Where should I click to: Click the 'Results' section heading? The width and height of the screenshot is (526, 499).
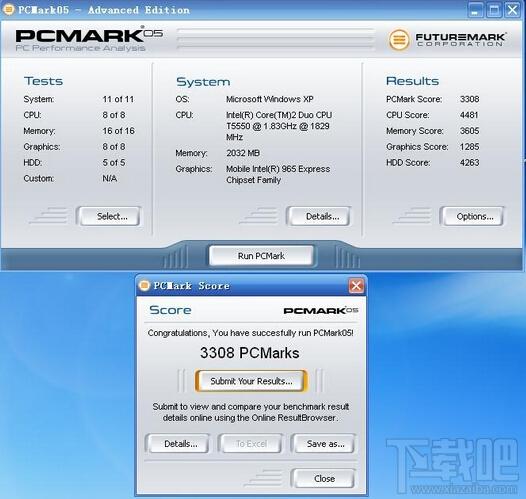413,81
